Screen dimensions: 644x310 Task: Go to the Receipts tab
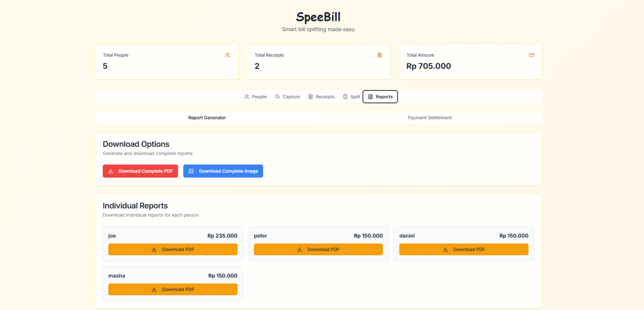321,97
